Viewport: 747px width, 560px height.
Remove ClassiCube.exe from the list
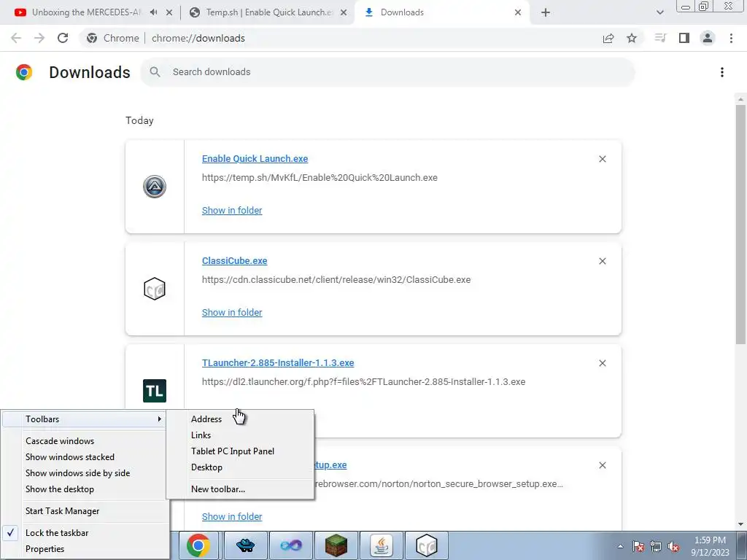(602, 261)
